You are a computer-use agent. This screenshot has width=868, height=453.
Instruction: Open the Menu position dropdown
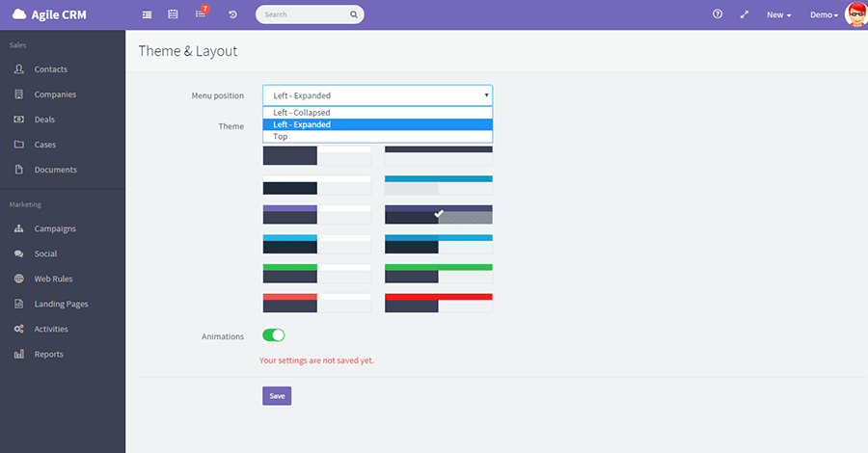pyautogui.click(x=377, y=95)
